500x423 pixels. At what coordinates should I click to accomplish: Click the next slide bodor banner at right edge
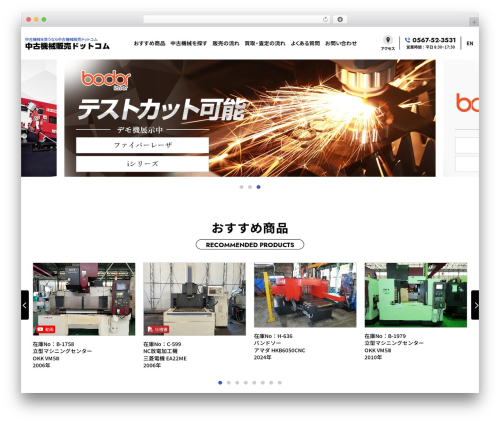point(461,118)
